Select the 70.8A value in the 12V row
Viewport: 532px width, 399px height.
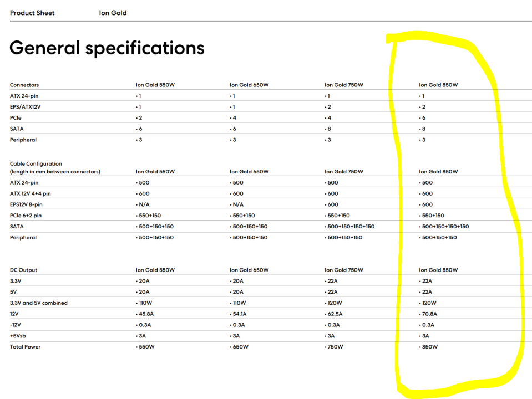coord(428,314)
